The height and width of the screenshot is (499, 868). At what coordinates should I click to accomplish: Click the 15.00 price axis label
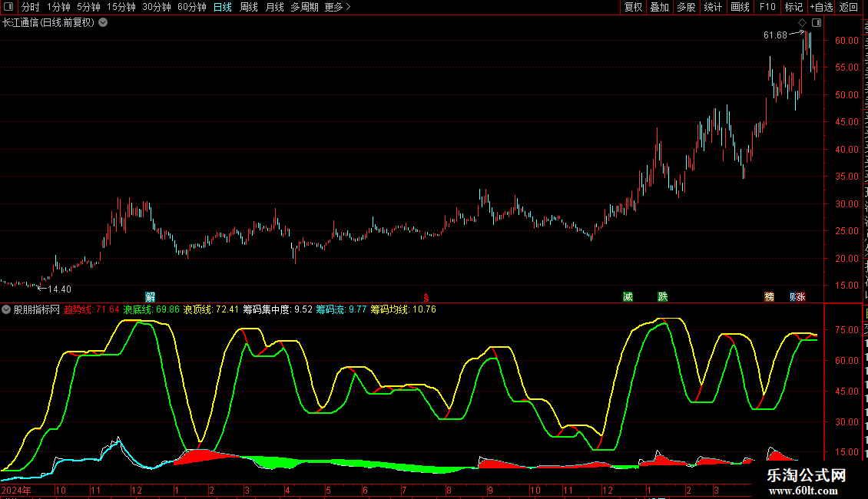[x=847, y=286]
